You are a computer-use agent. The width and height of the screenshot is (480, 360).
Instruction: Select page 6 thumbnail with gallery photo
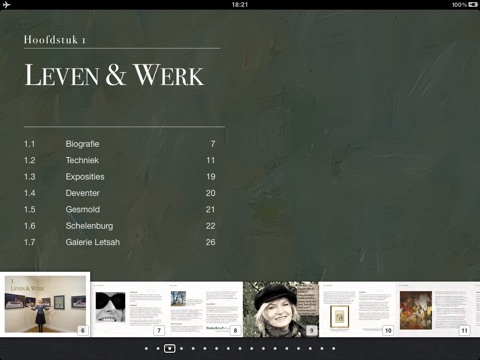click(45, 304)
